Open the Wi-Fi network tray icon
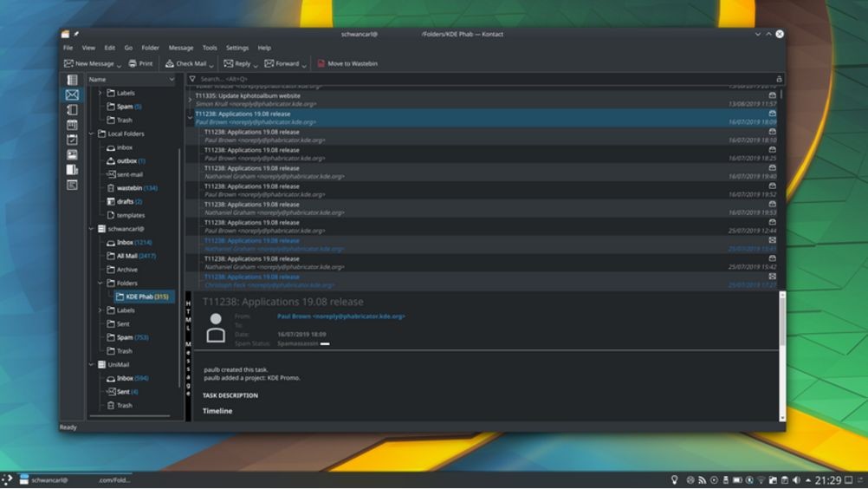Screen dimensions: 868x489 (x=761, y=480)
